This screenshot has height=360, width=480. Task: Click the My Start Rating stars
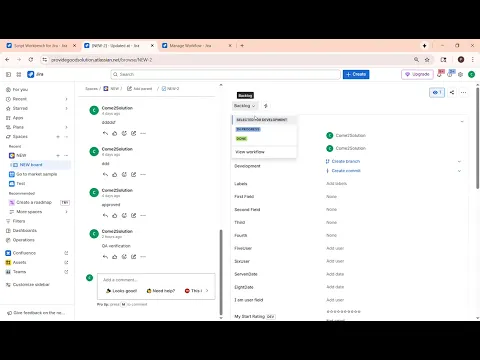tap(343, 311)
